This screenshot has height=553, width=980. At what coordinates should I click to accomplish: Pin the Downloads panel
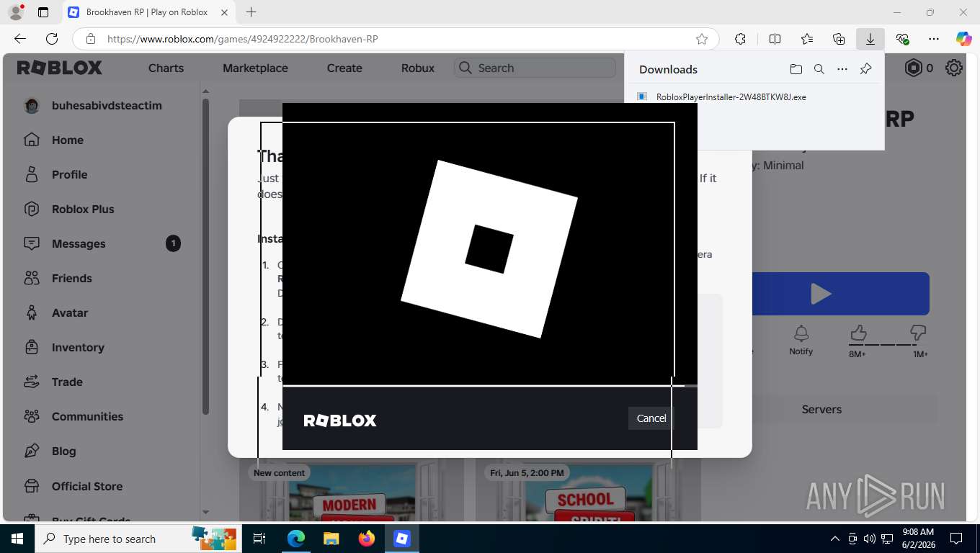[865, 69]
